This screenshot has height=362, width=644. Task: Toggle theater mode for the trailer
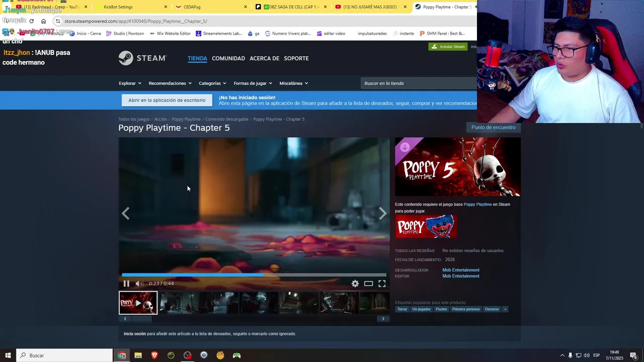click(x=369, y=284)
